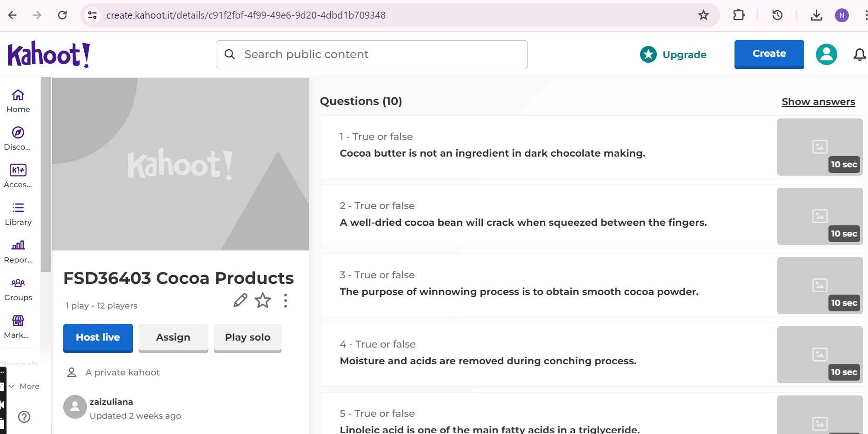This screenshot has width=868, height=434.
Task: Open browser history icon in toolbar
Action: 777,15
